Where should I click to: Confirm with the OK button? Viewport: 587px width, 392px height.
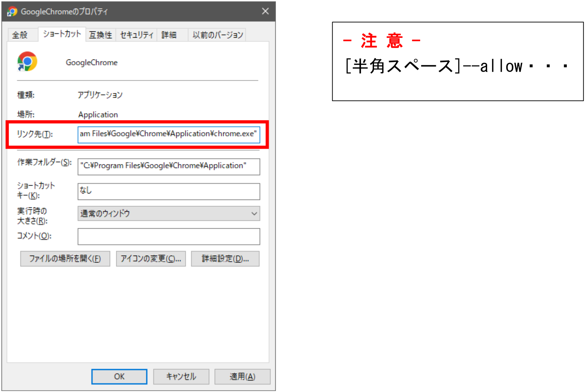point(119,377)
